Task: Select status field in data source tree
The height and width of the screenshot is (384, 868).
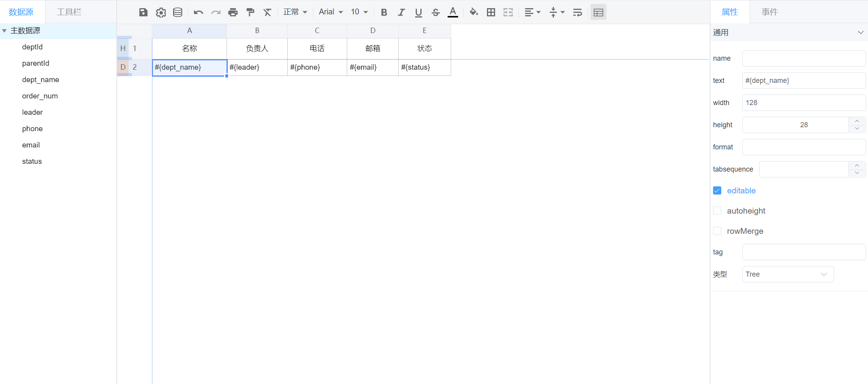Action: click(32, 161)
